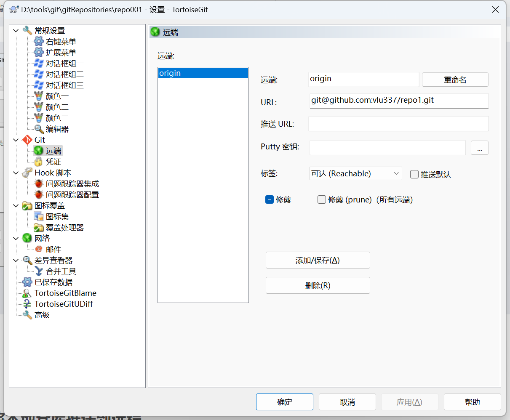Go to 高级 settings page
The width and height of the screenshot is (510, 420).
point(42,315)
